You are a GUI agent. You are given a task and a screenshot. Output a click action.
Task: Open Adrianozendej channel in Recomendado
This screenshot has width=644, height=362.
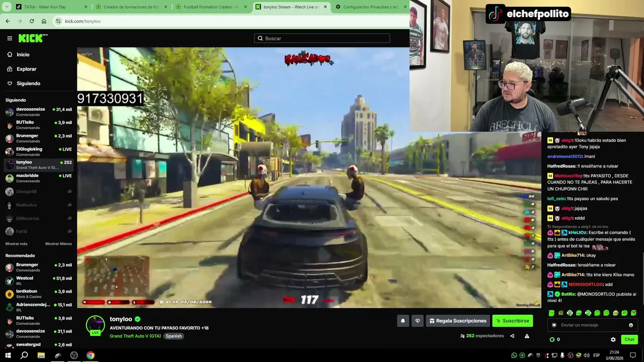[38, 307]
